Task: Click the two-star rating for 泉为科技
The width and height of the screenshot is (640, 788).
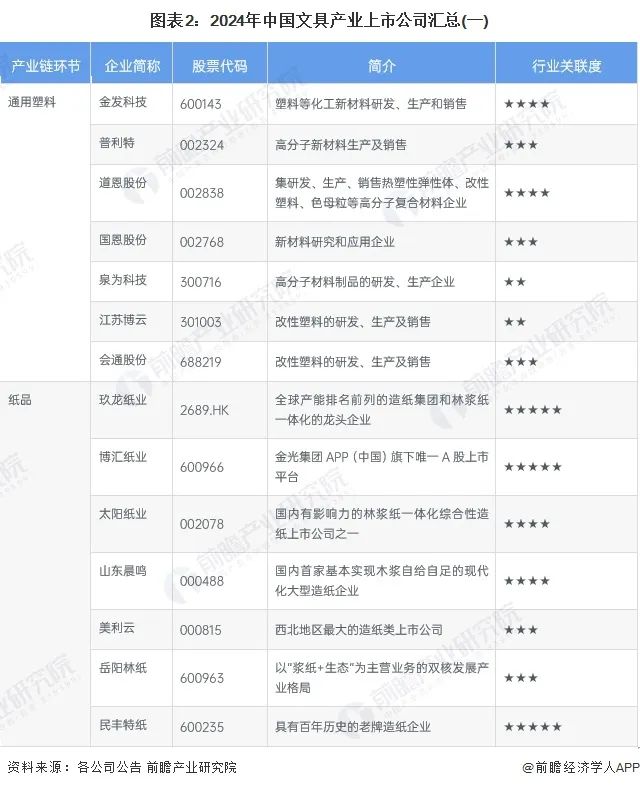Action: [x=515, y=282]
